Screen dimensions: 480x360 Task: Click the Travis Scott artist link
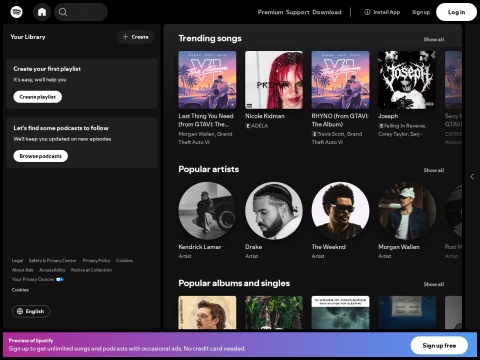[331, 134]
